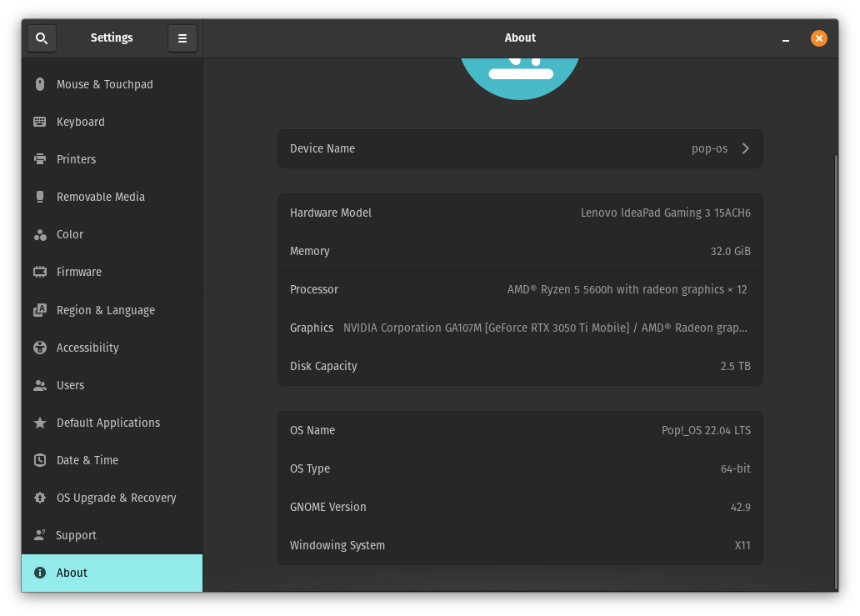Click the 64-bit value
The width and height of the screenshot is (860, 616).
pyautogui.click(x=736, y=469)
